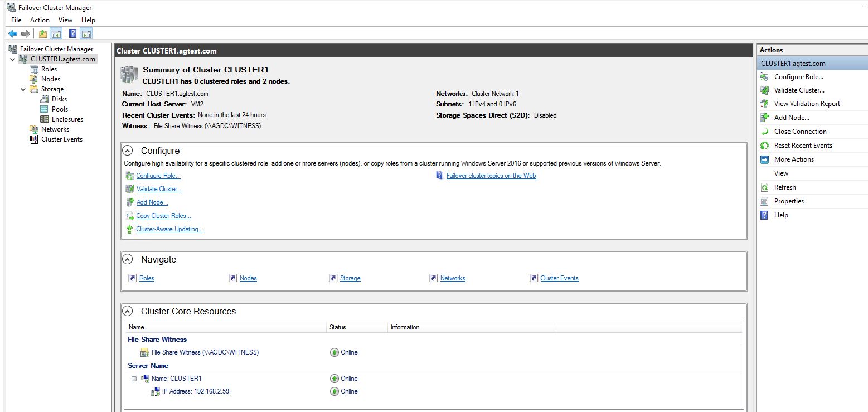This screenshot has height=412, width=868.
Task: Click the Cluster-Aware Updating link
Action: tap(169, 229)
